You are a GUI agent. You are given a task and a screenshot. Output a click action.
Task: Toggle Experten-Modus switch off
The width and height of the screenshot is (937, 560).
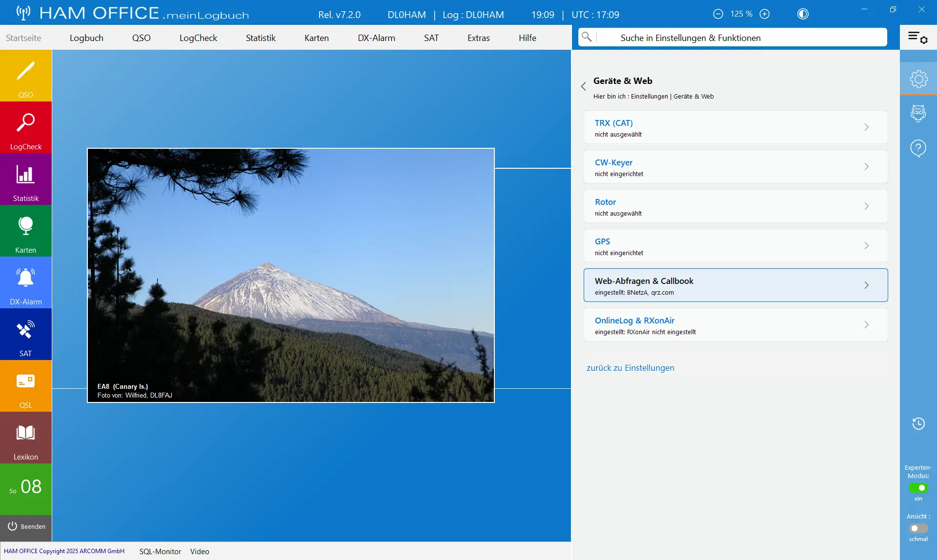918,488
